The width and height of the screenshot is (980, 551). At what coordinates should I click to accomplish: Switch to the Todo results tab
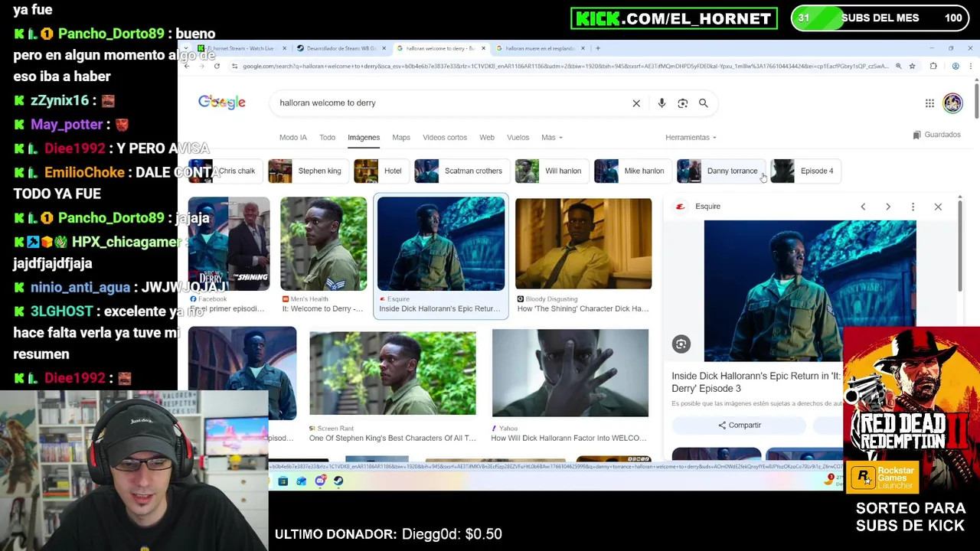[x=327, y=138]
